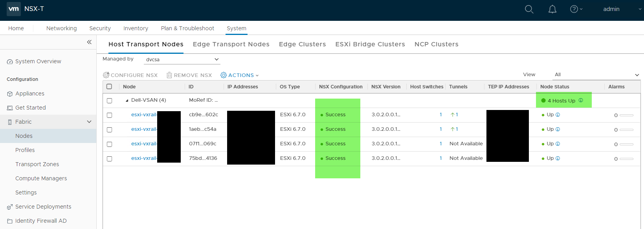
Task: Open esxi-vxrail host link for 75bd...4136
Action: 144,158
